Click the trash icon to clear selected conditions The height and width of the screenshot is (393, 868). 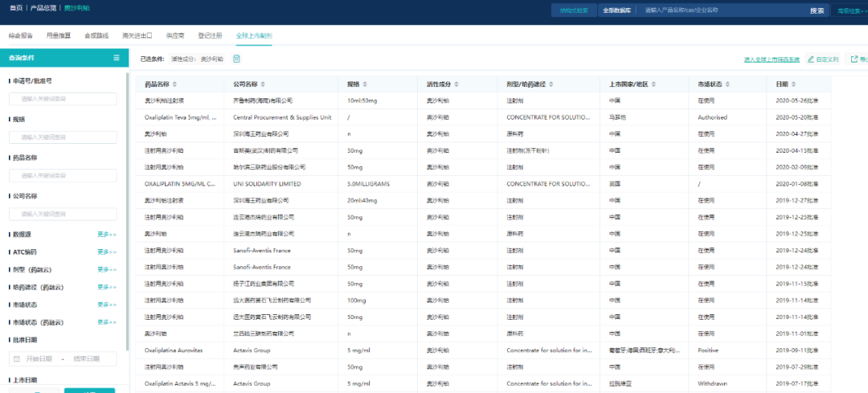(236, 59)
